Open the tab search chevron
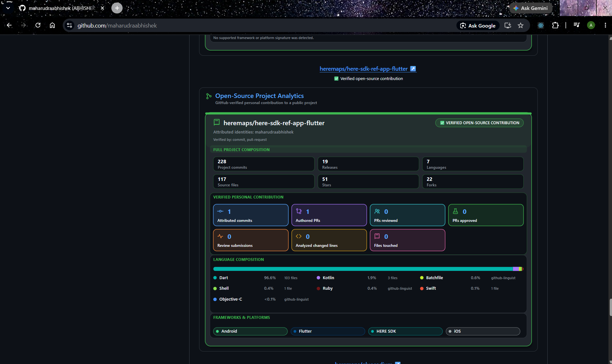 click(8, 8)
